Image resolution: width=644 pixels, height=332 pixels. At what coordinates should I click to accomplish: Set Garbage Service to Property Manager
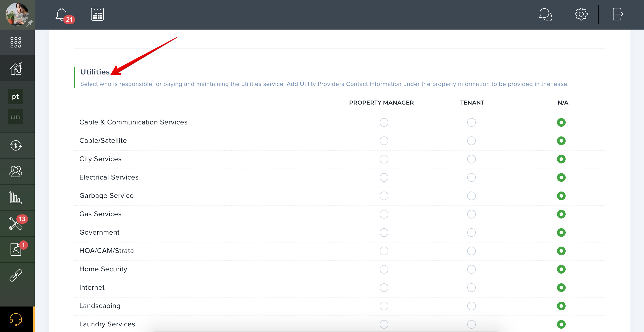384,196
